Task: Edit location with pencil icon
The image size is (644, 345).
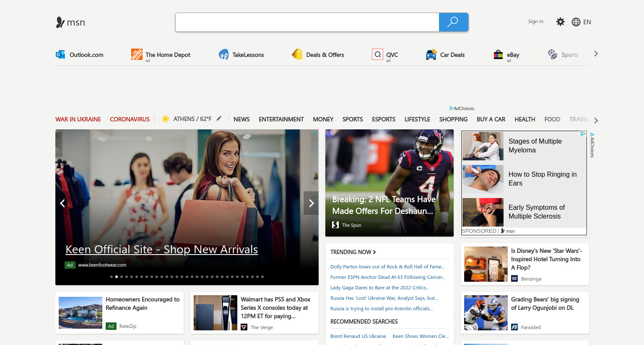Action: (x=219, y=118)
